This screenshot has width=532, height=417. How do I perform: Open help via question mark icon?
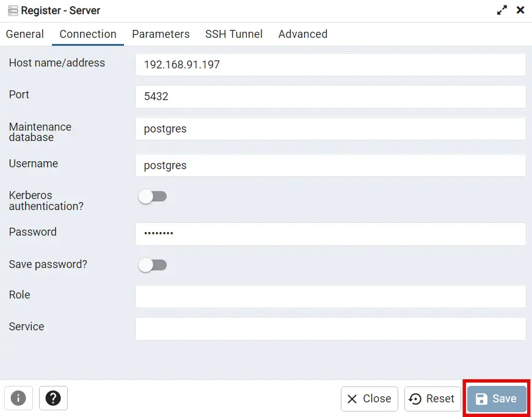(x=53, y=398)
